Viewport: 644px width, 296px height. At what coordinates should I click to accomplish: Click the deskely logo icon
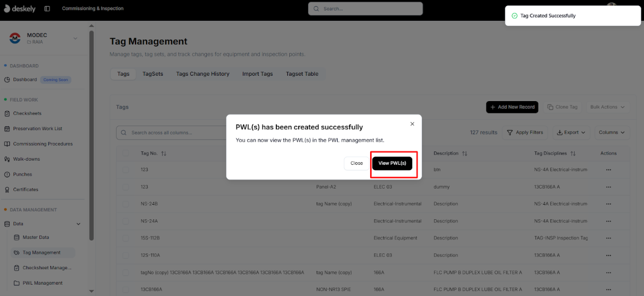tap(7, 8)
